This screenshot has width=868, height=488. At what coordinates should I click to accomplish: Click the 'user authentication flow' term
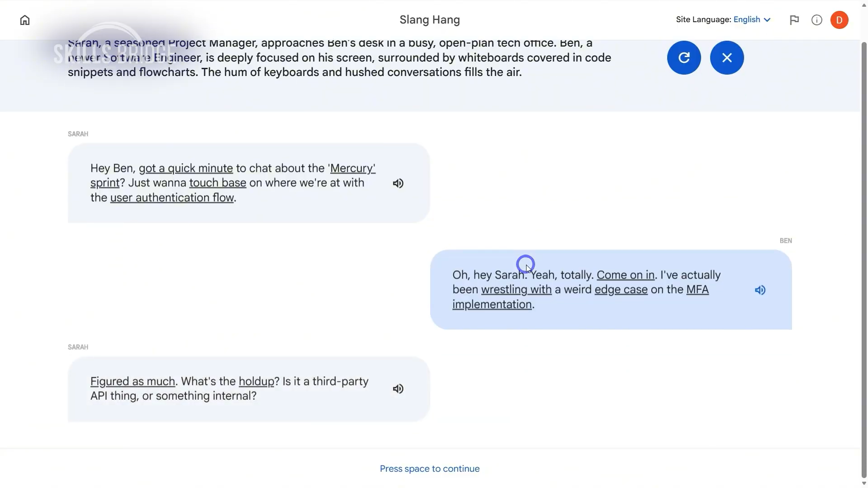(172, 198)
